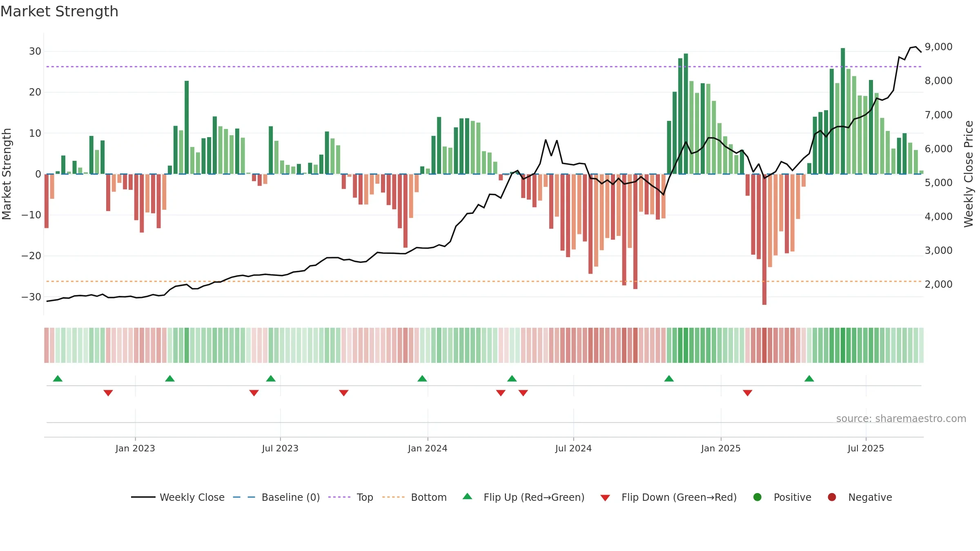The image size is (980, 551).
Task: Click the Weekly Close legend entry
Action: tap(178, 497)
